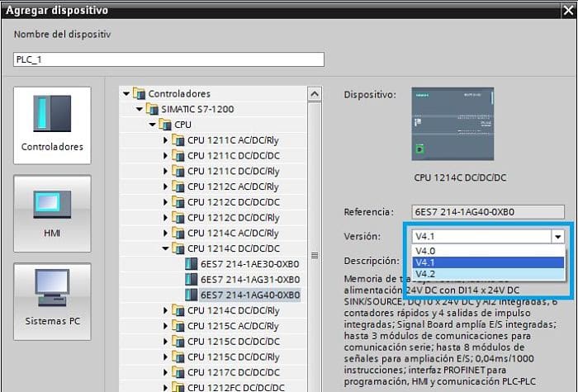Click folder icon of CPU 1211C AC/DC/Rly
This screenshot has width=578, height=392.
coord(178,140)
